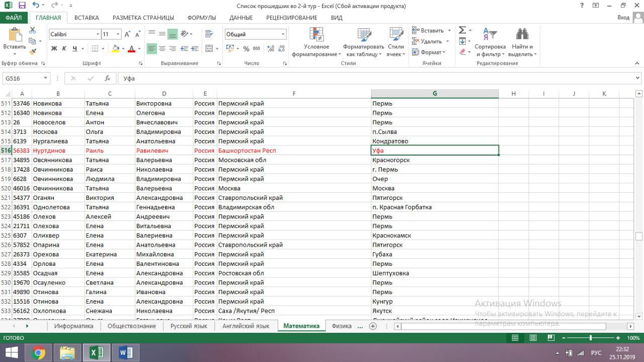Switch to the РАЗМЕТКА СТРАНИЦЫ tab
The height and width of the screenshot is (362, 644).
(143, 18)
